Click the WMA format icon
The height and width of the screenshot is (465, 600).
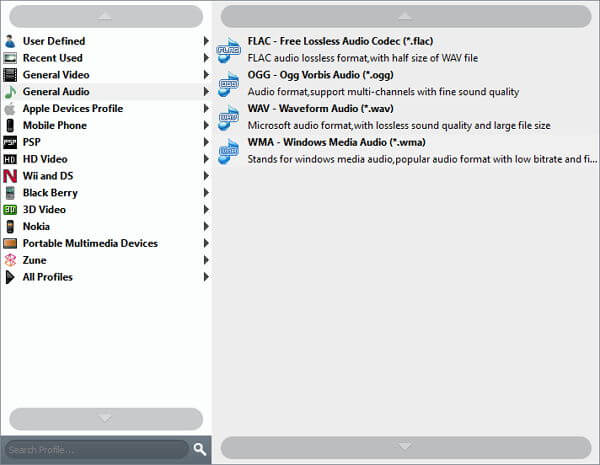click(x=228, y=151)
